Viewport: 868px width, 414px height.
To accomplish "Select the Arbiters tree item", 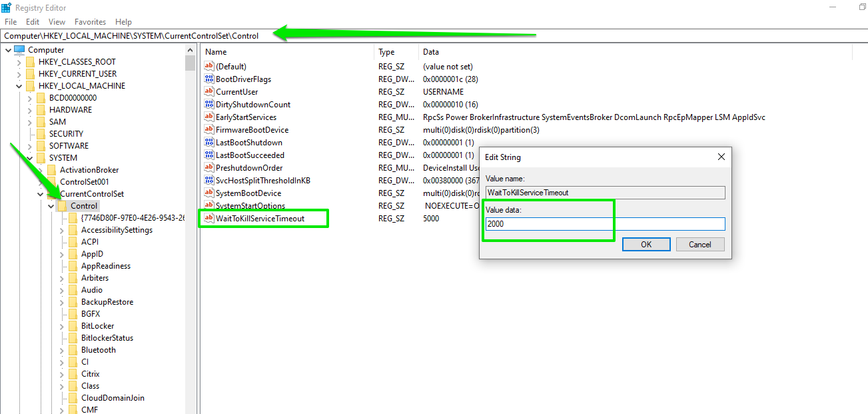I will [95, 278].
